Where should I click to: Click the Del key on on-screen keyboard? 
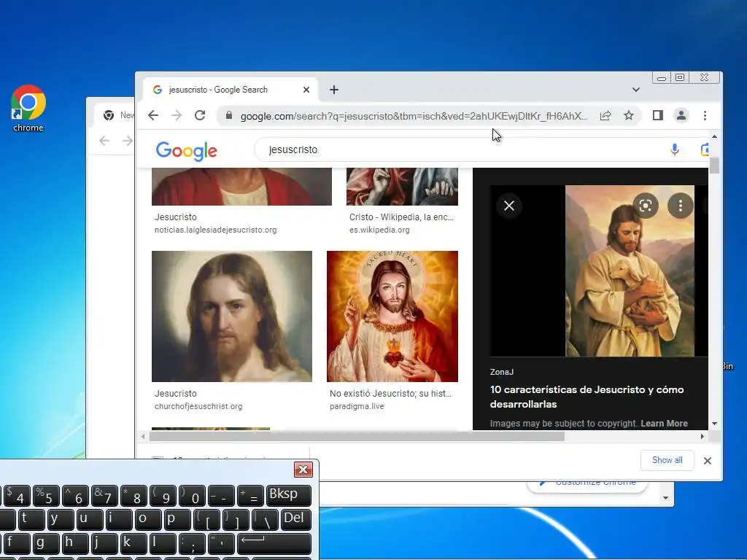(x=296, y=519)
